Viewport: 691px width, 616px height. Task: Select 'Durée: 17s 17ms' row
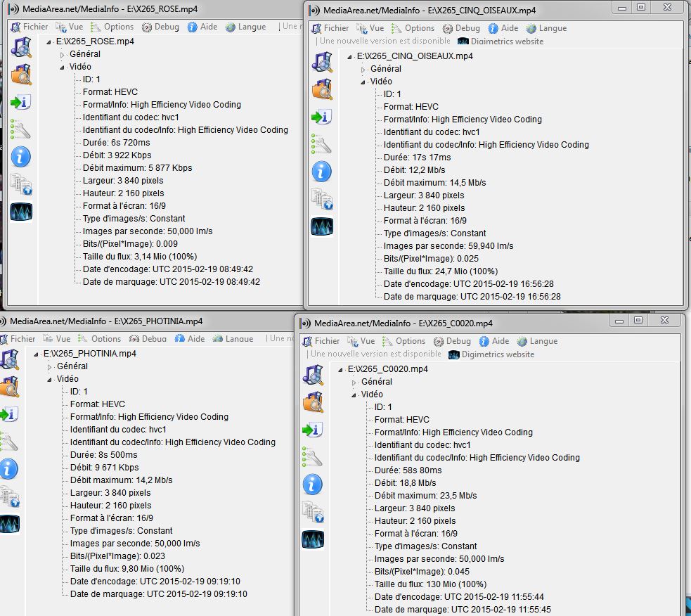pyautogui.click(x=417, y=158)
